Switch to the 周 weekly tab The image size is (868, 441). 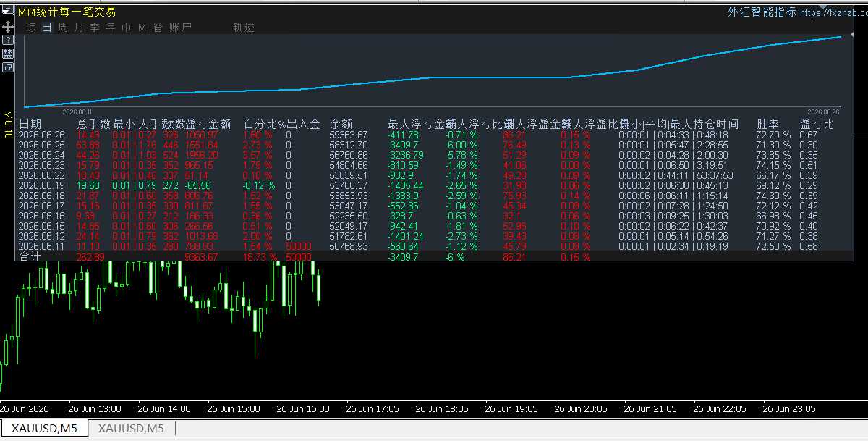pos(63,28)
